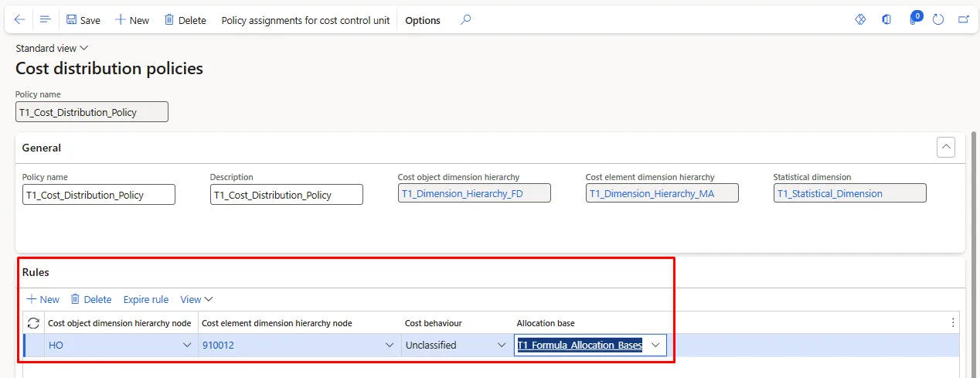Go back using the back arrow
This screenshot has width=980, height=378.
20,20
